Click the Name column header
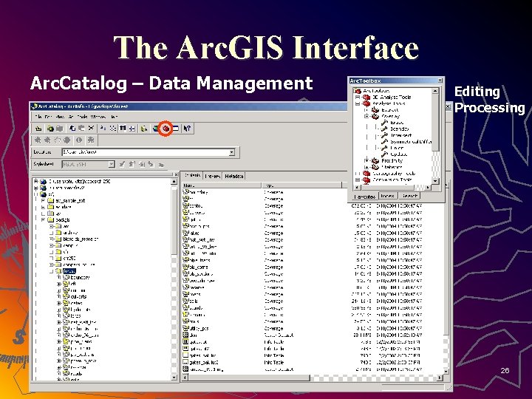 click(x=222, y=185)
